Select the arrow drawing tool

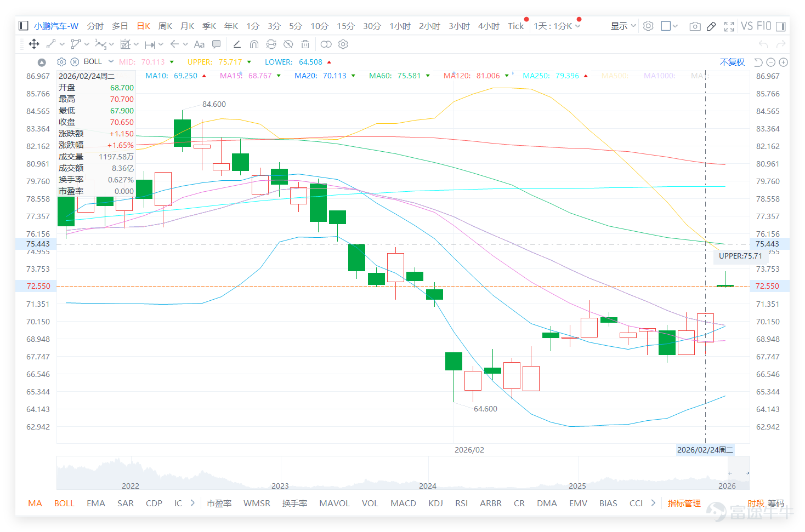pos(174,44)
